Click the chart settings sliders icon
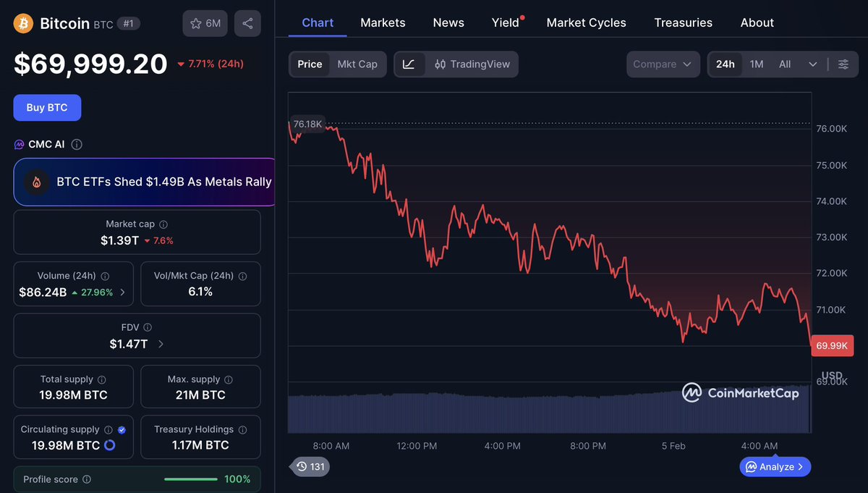The image size is (868, 493). click(843, 64)
